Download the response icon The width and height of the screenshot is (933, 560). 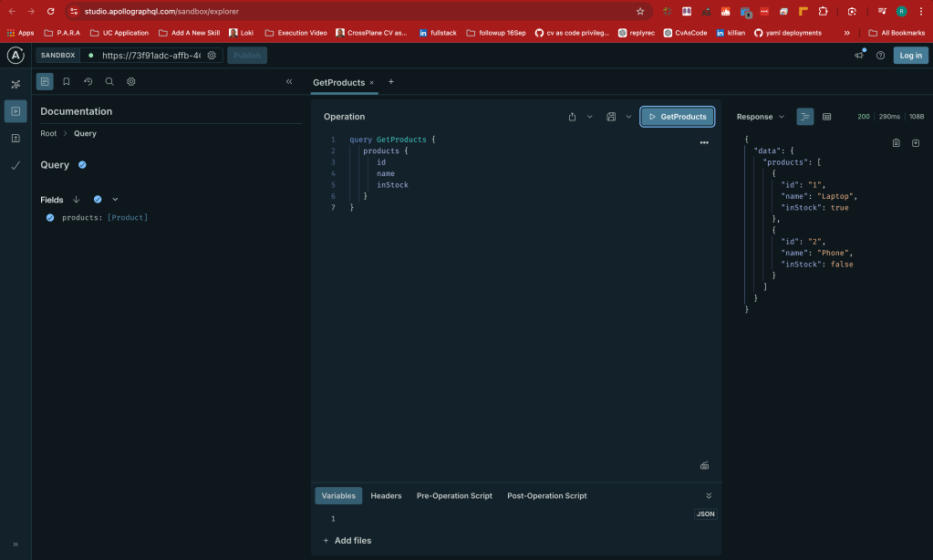click(916, 143)
